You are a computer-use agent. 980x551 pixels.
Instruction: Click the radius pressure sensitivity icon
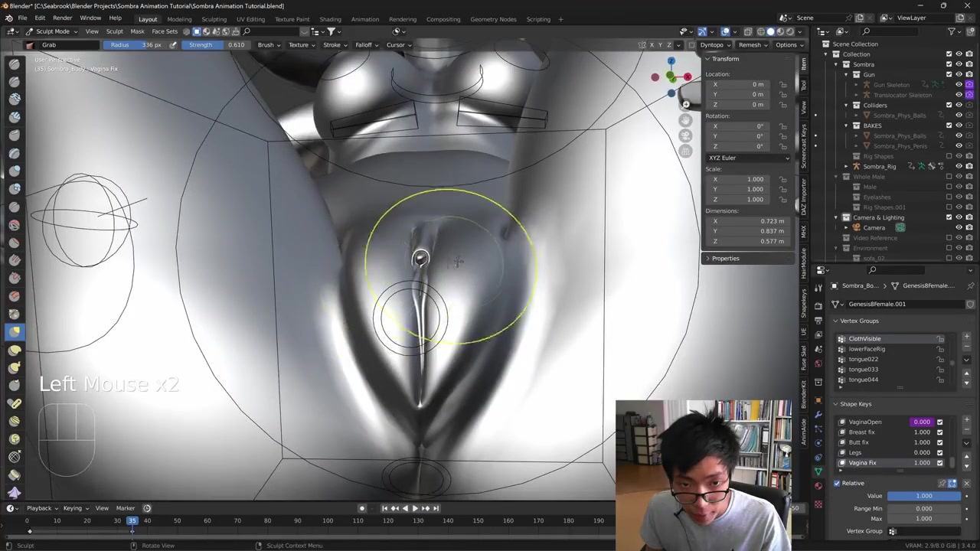173,44
